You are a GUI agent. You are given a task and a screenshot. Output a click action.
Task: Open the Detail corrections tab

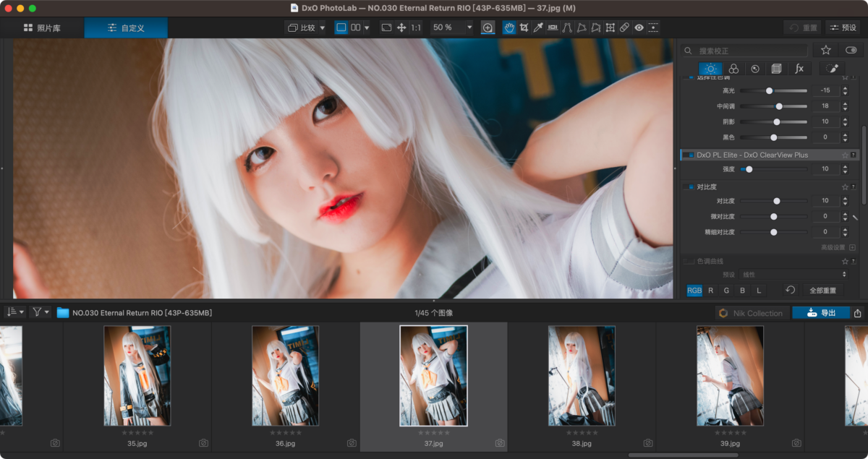click(755, 69)
